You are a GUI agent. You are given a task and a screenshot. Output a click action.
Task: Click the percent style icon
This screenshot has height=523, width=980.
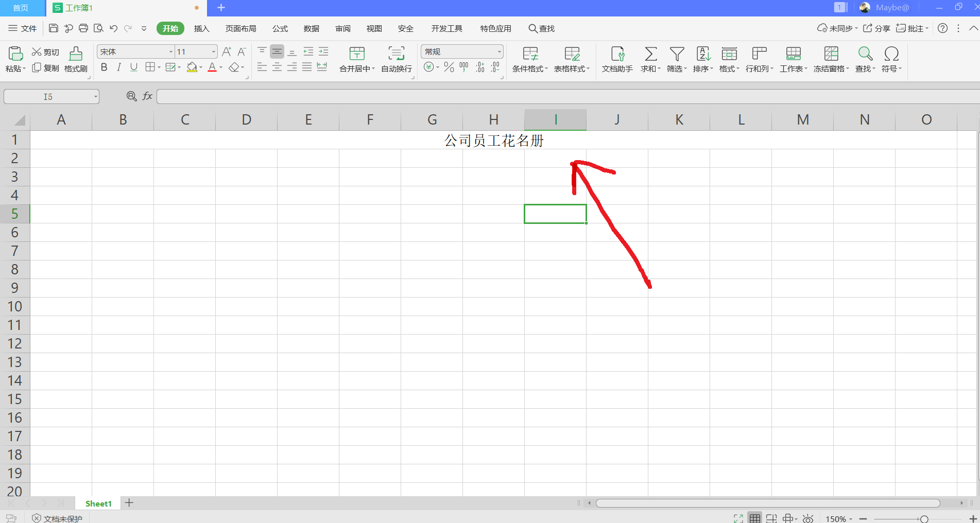[449, 67]
